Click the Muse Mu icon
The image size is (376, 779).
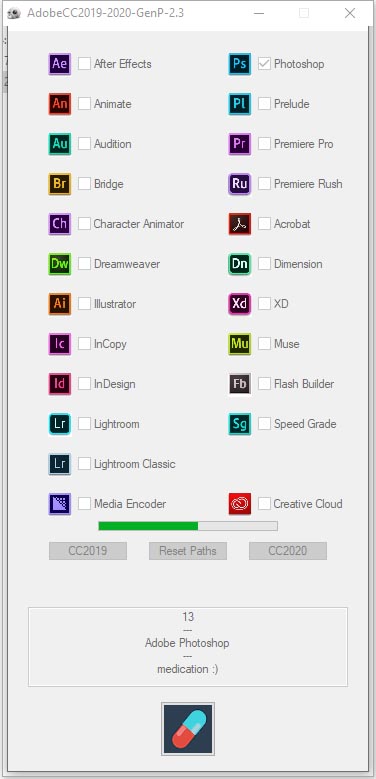pos(240,344)
